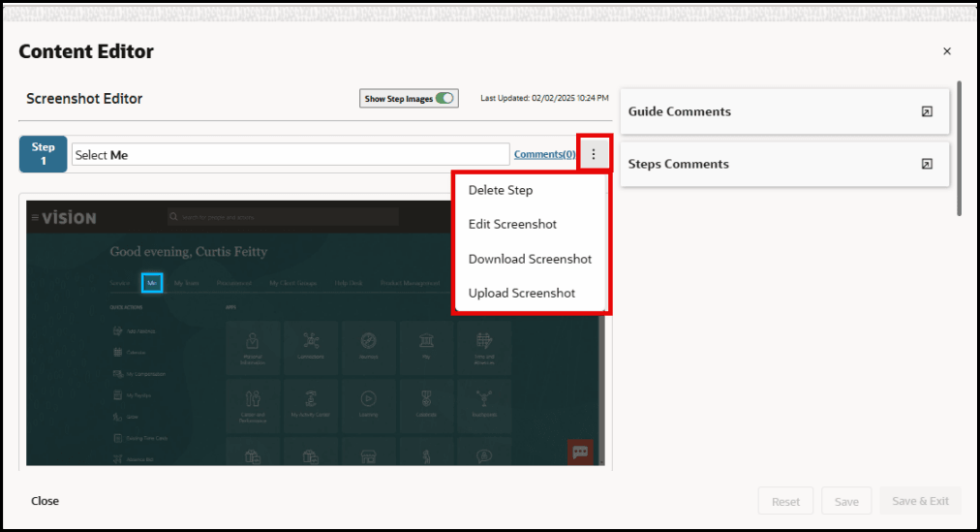
Task: Click the Pay app tile icon
Action: pos(426,341)
